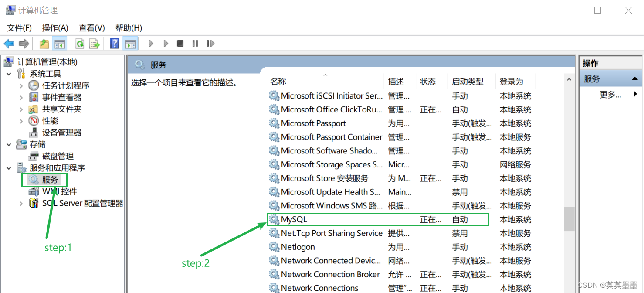Select WMI 控件 in the tree
The height and width of the screenshot is (293, 644).
point(59,191)
